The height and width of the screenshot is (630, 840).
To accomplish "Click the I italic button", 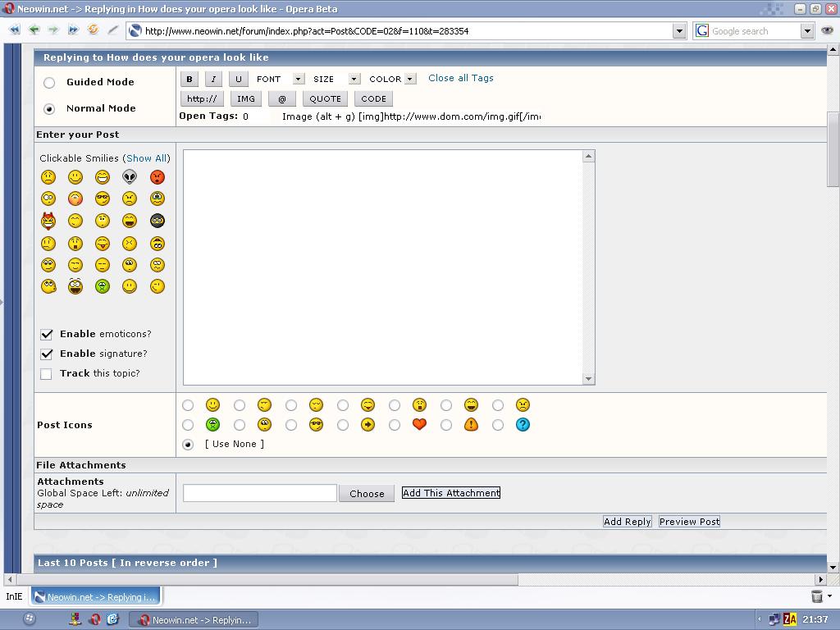I will point(214,80).
